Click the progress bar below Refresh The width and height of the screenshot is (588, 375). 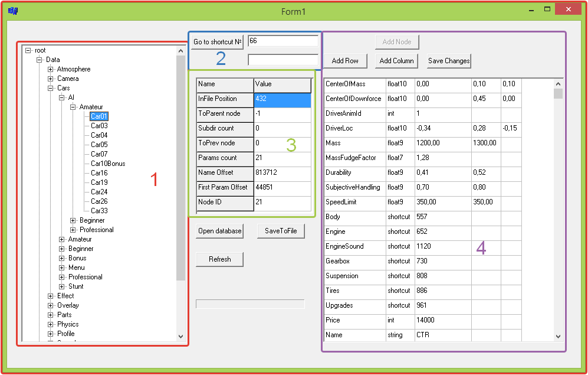click(250, 304)
